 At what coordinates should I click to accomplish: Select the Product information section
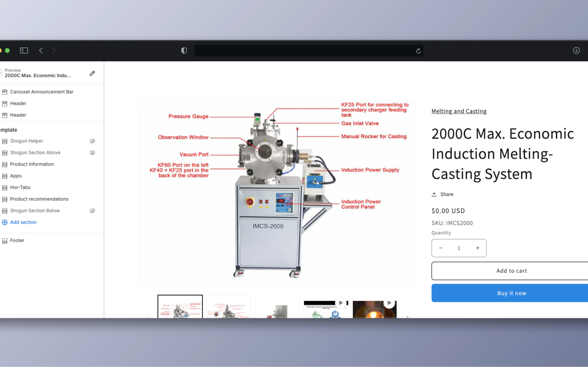pos(32,164)
